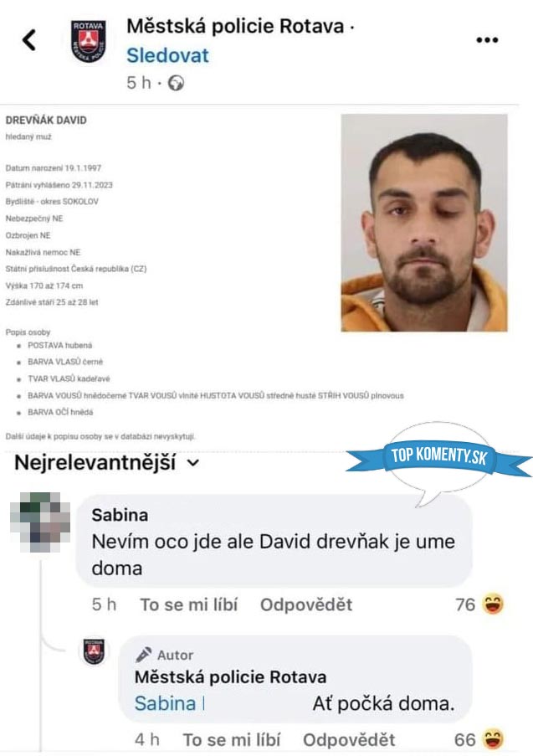This screenshot has height=756, width=533.
Task: Click the tagged Sabina mention in reply
Action: tap(166, 703)
